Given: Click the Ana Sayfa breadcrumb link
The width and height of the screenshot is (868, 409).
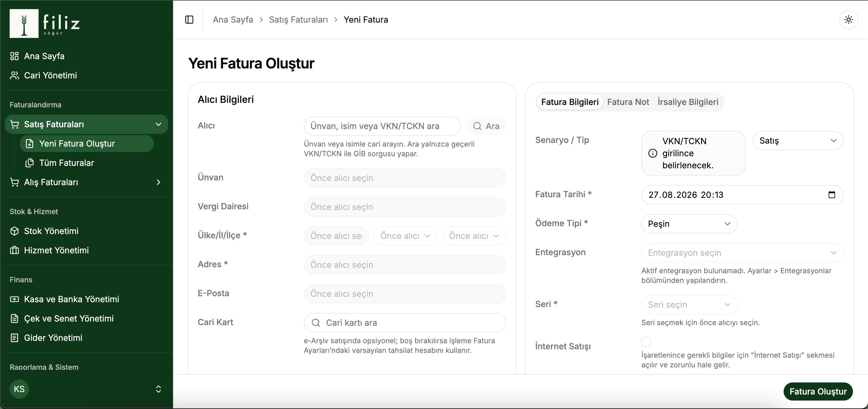Looking at the screenshot, I should click(x=233, y=20).
